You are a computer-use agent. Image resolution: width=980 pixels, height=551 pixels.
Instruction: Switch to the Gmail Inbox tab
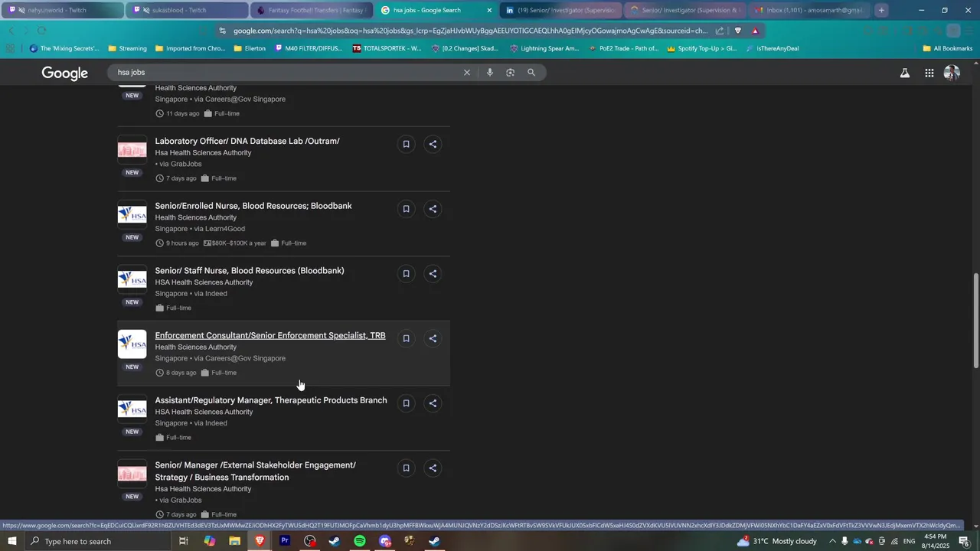point(809,10)
